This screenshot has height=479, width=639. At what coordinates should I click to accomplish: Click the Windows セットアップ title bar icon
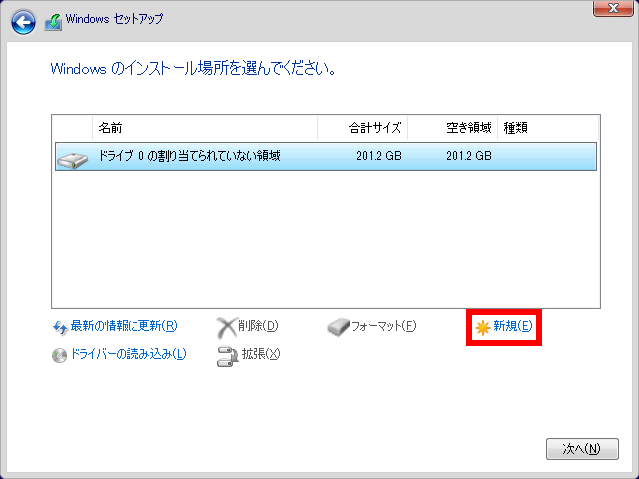click(54, 20)
